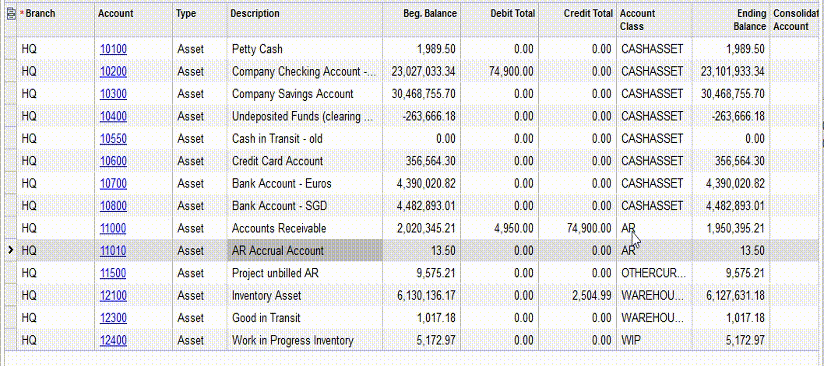Image resolution: width=824 pixels, height=366 pixels.
Task: Click the 2,504.99 credit total cell
Action: [x=577, y=296]
